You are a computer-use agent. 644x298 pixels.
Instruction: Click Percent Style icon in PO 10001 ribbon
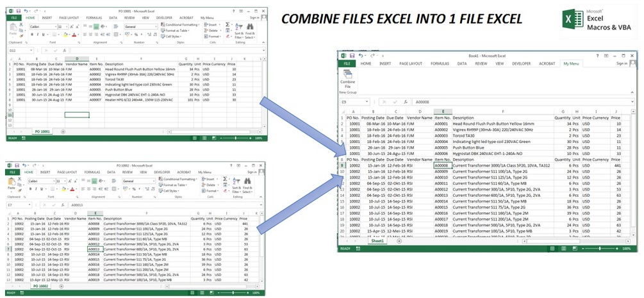(136, 35)
